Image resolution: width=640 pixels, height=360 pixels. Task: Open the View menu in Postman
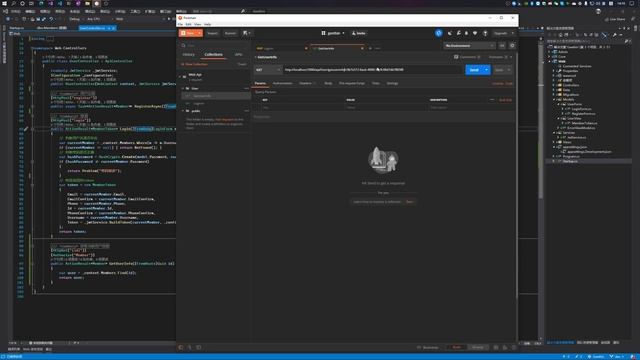[x=198, y=24]
